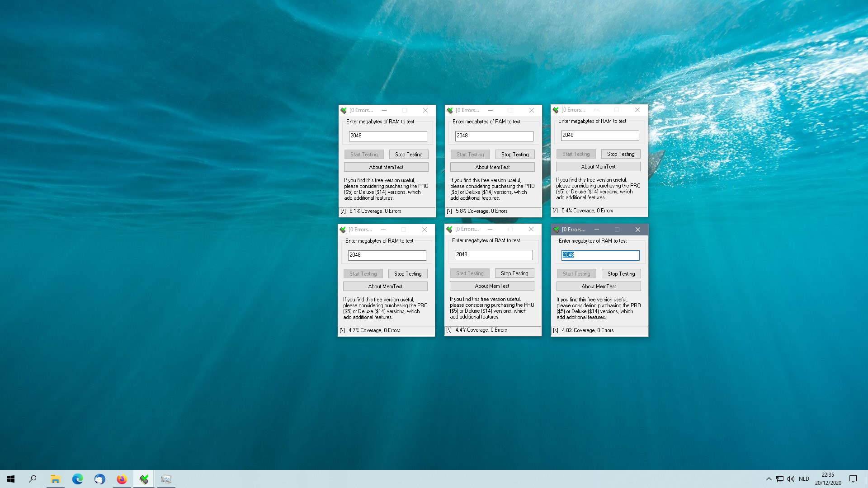Open Firefox from the taskbar
This screenshot has height=488, width=868.
[x=122, y=479]
